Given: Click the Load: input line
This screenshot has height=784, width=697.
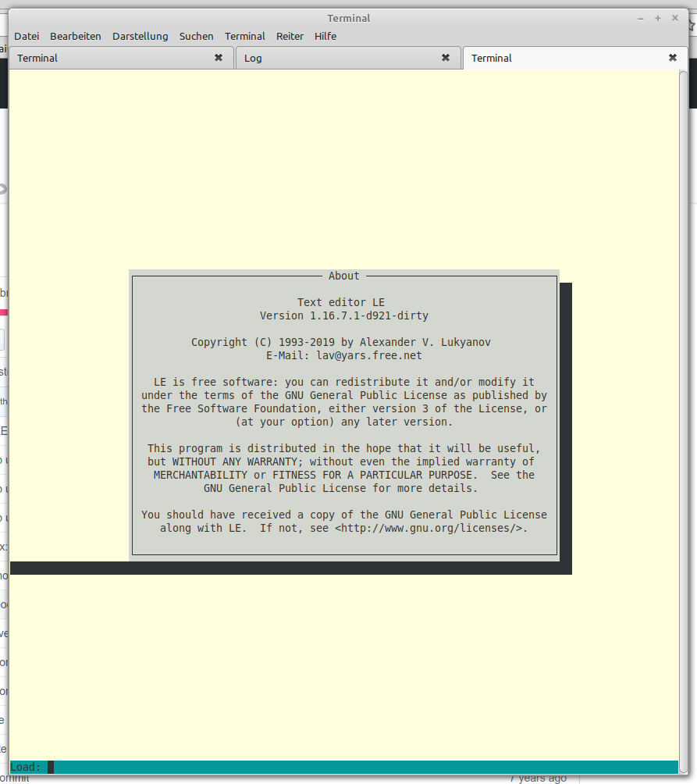Looking at the screenshot, I should [343, 767].
